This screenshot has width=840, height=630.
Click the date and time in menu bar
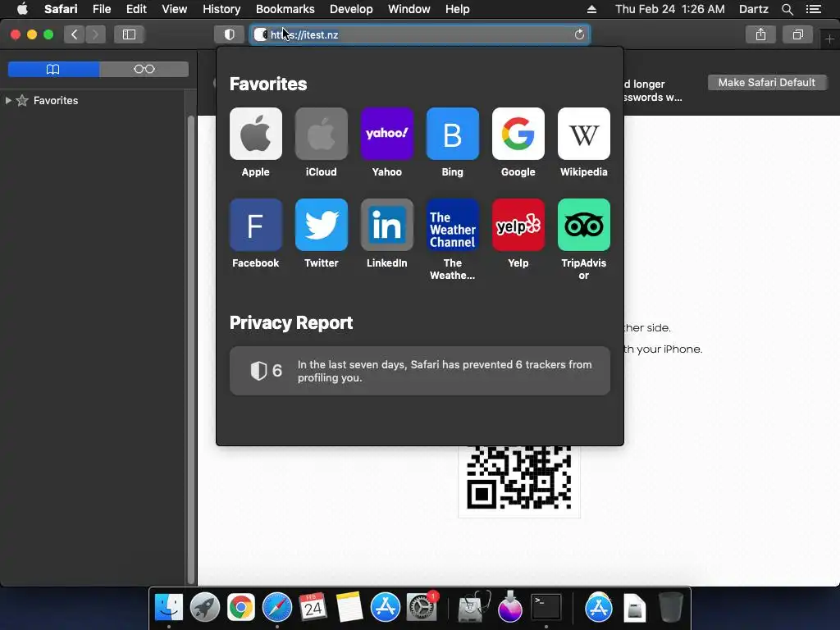[669, 9]
